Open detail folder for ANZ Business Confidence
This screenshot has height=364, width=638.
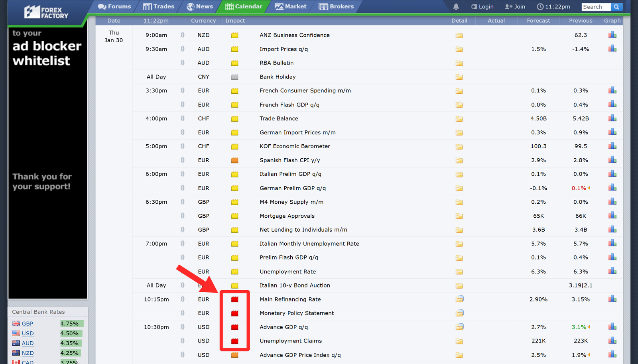(x=459, y=35)
